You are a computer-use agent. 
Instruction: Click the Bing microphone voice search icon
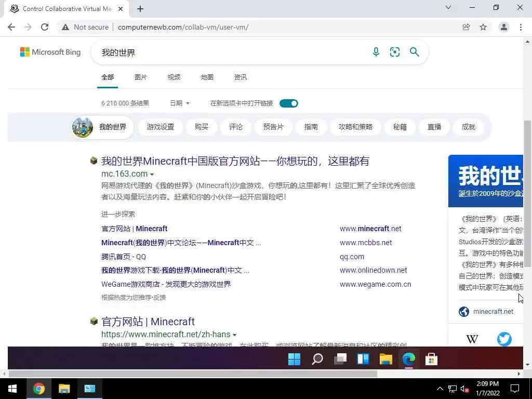coord(376,52)
